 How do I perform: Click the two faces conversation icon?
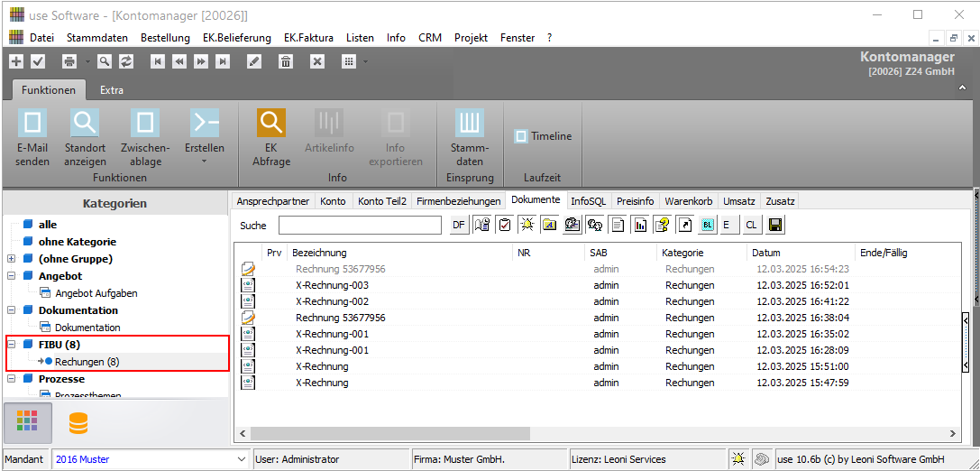pos(594,226)
